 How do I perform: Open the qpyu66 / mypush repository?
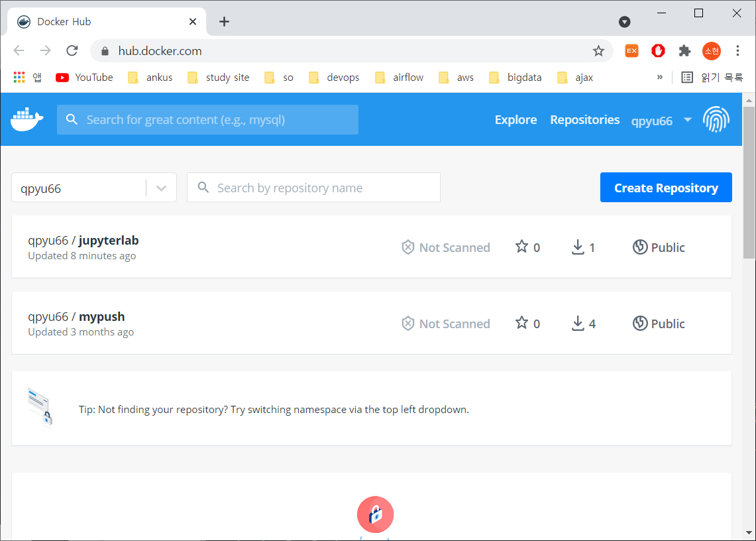[76, 317]
